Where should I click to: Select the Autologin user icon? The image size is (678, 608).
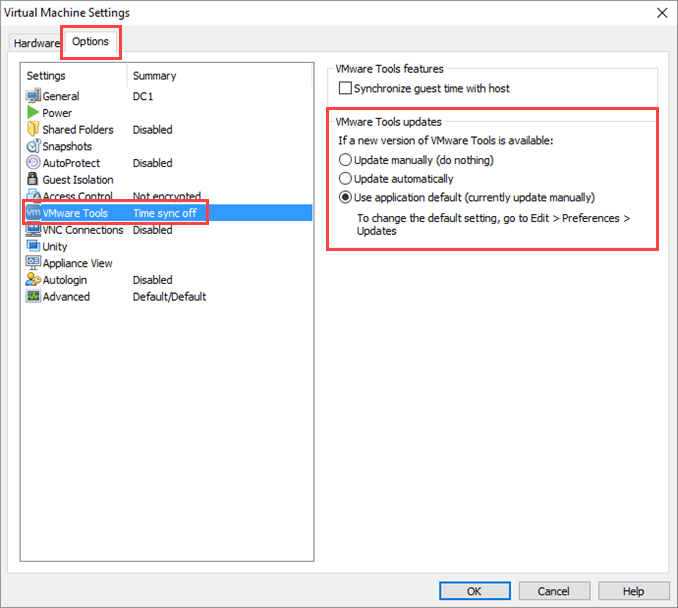point(33,280)
